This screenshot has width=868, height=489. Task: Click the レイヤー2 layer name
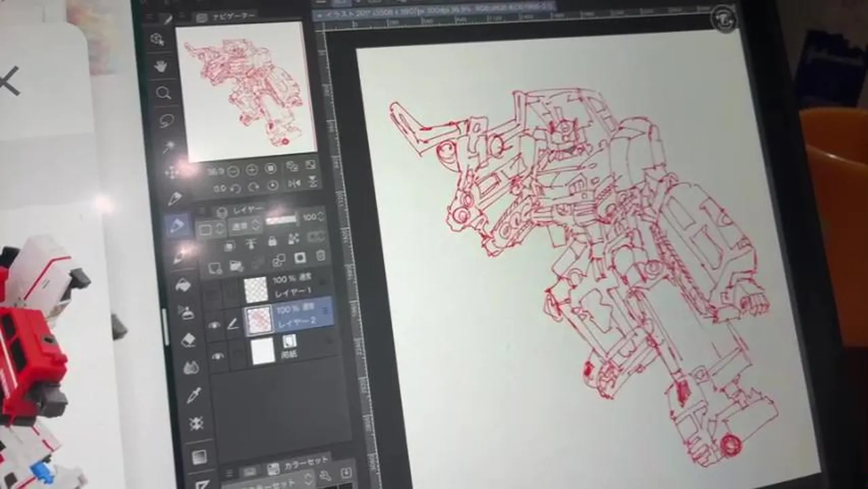point(296,325)
